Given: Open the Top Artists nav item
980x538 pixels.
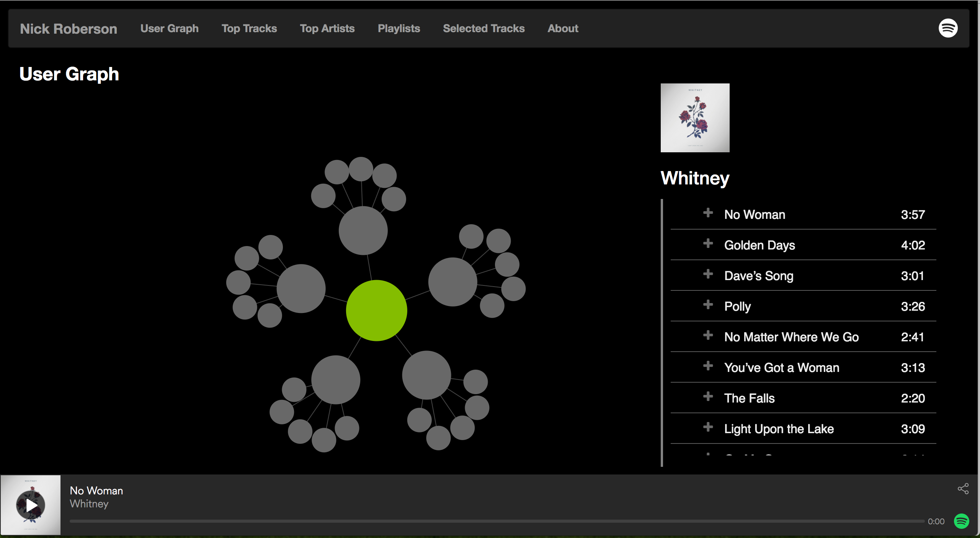Looking at the screenshot, I should (327, 28).
